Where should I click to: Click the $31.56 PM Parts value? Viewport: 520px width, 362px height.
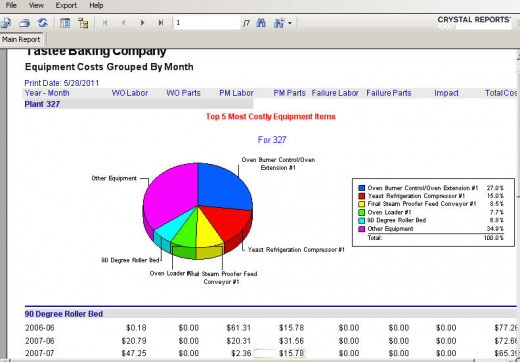[292, 341]
